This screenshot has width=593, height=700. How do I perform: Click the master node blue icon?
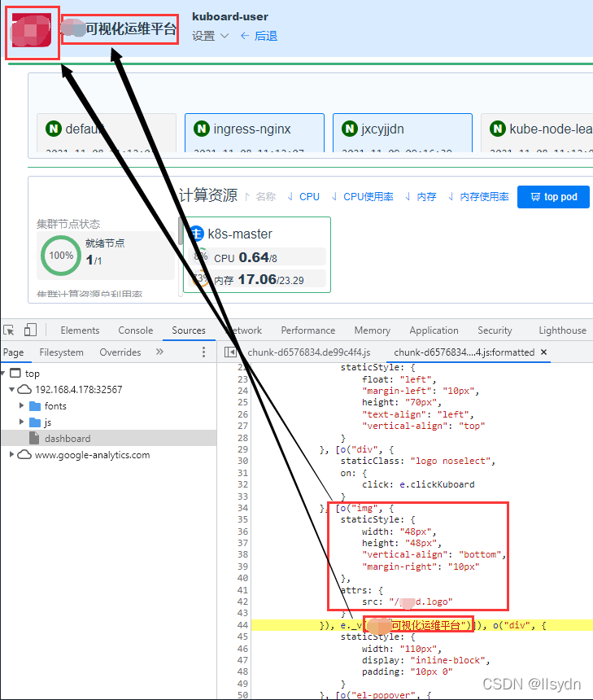pyautogui.click(x=196, y=234)
